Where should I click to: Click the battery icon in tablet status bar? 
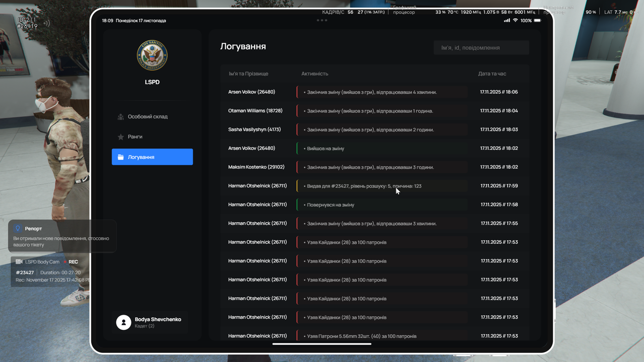click(537, 21)
